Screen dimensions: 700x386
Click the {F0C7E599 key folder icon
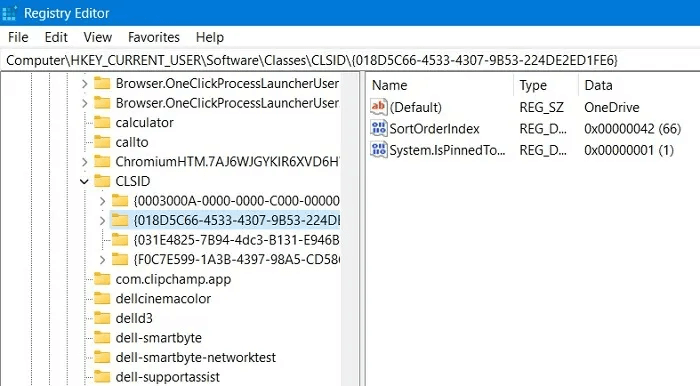coord(120,259)
